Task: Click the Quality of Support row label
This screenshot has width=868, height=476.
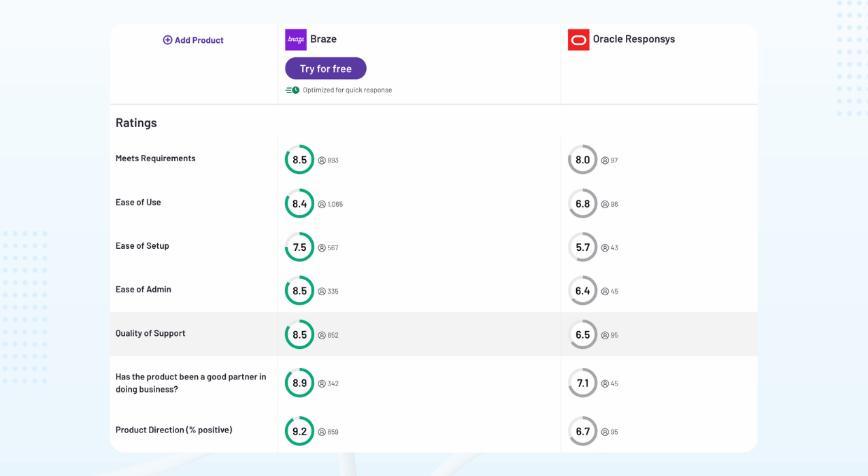Action: [150, 333]
